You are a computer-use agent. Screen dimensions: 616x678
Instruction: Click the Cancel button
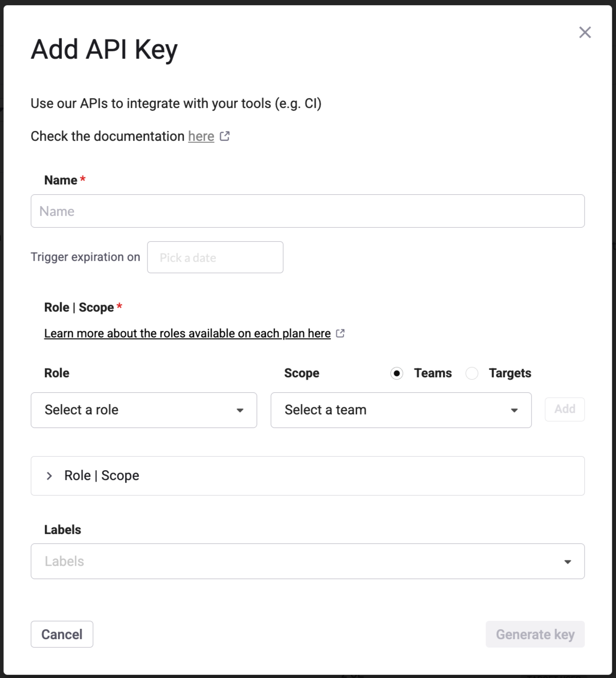pyautogui.click(x=62, y=634)
